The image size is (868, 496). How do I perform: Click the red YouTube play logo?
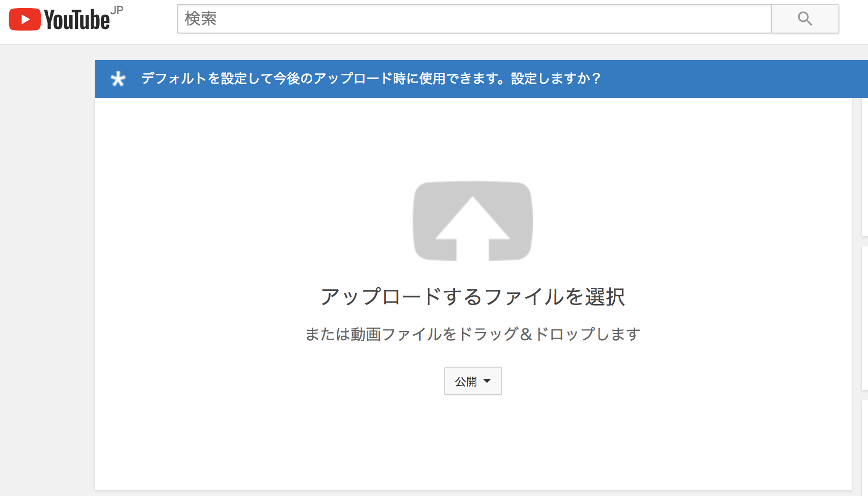click(24, 19)
